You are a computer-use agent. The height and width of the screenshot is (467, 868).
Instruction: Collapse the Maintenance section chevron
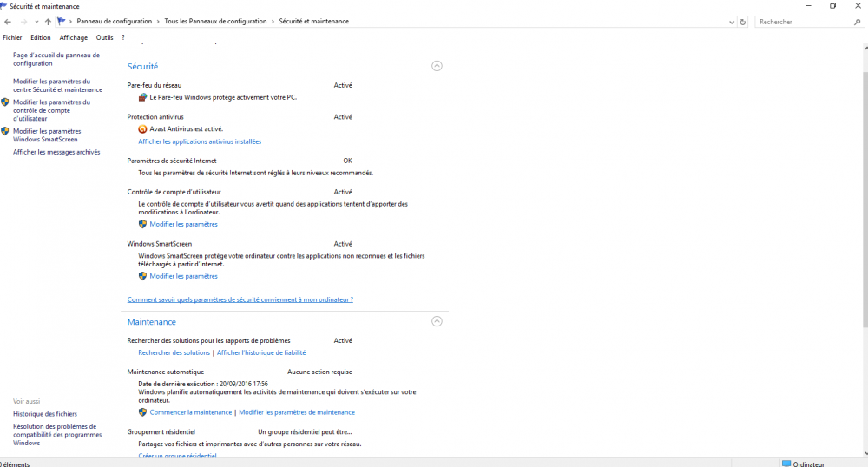437,321
